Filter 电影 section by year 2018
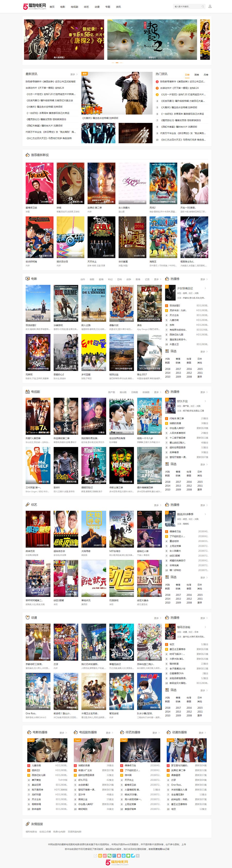Viewport: 232px width, 868px height. [168, 369]
